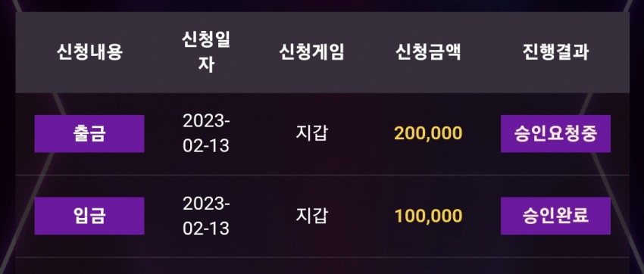Open the 승인완료 approval complete status
644x274 pixels.
(555, 216)
